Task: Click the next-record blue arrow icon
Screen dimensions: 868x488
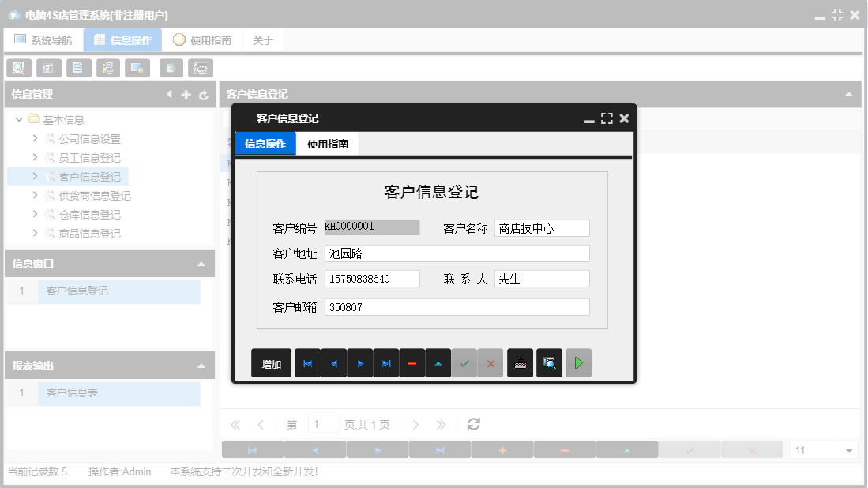Action: [x=360, y=362]
